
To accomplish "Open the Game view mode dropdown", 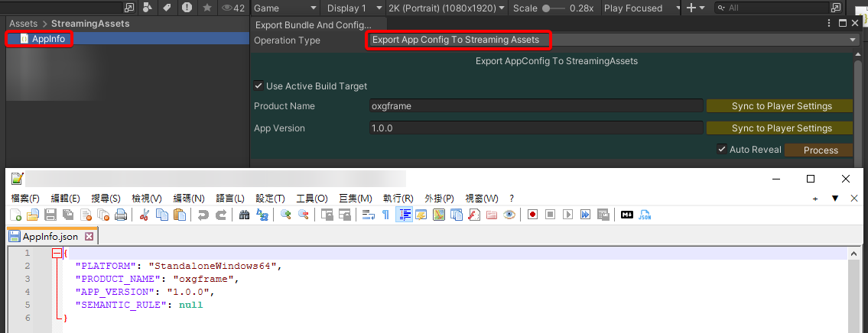I will click(284, 8).
